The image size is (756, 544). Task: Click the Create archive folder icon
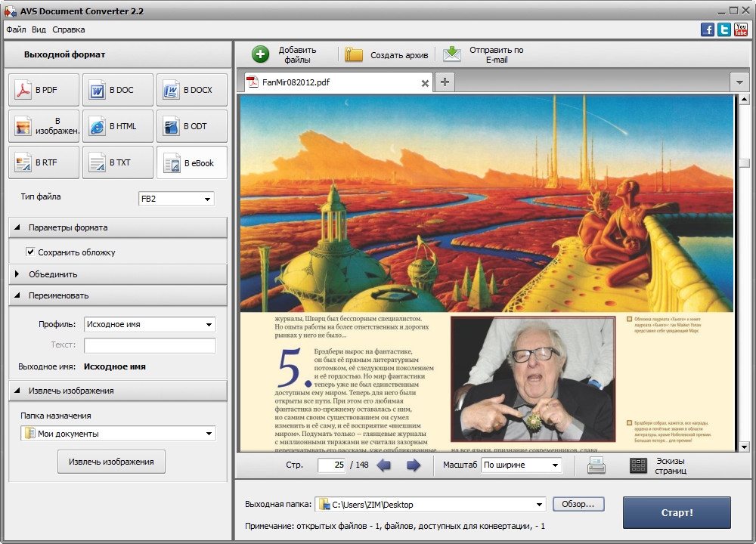pyautogui.click(x=353, y=54)
